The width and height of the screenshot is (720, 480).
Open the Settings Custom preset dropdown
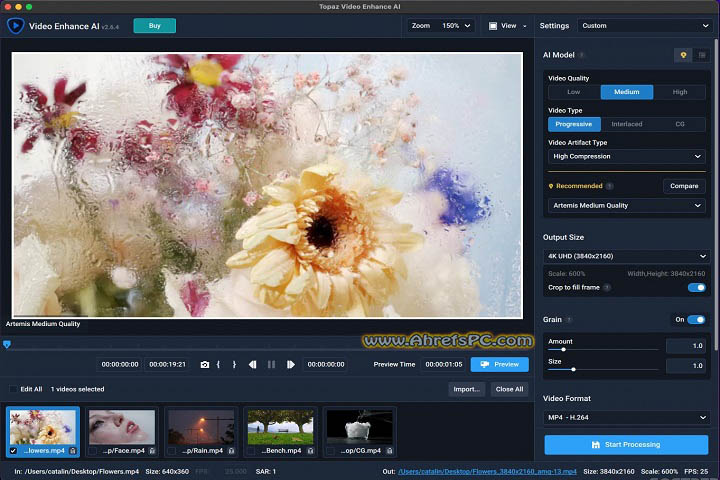tap(645, 26)
